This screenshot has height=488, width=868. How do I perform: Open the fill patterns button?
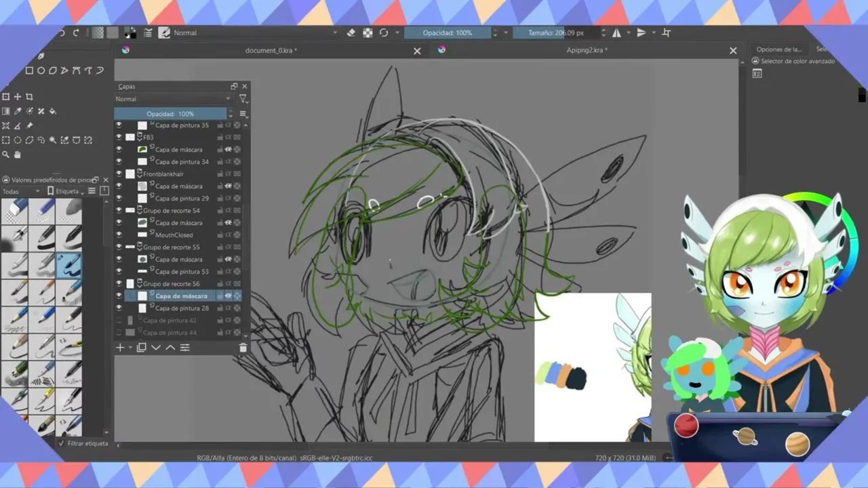[113, 33]
